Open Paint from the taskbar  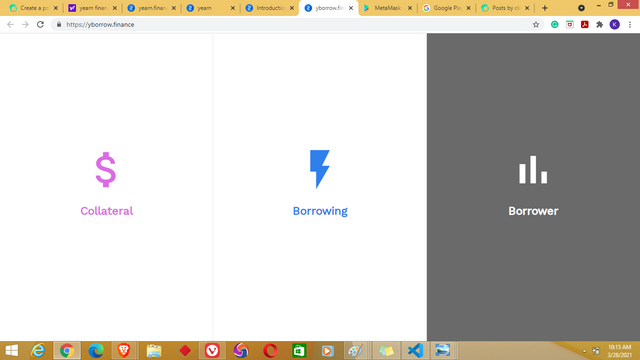[356, 351]
